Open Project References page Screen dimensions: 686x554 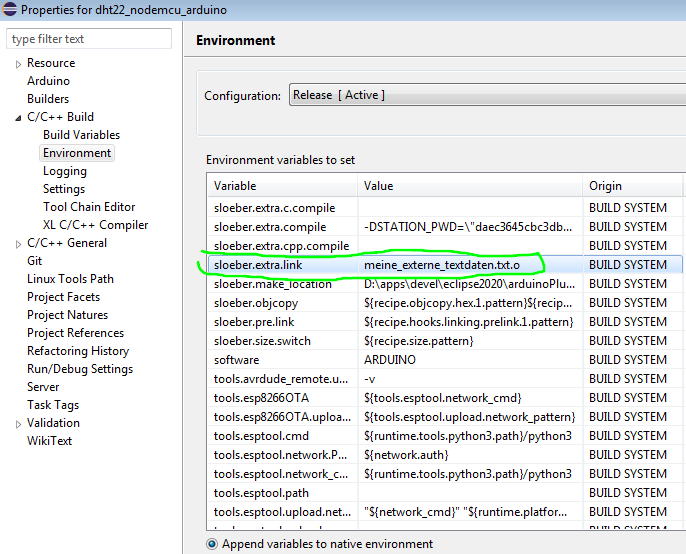[75, 333]
